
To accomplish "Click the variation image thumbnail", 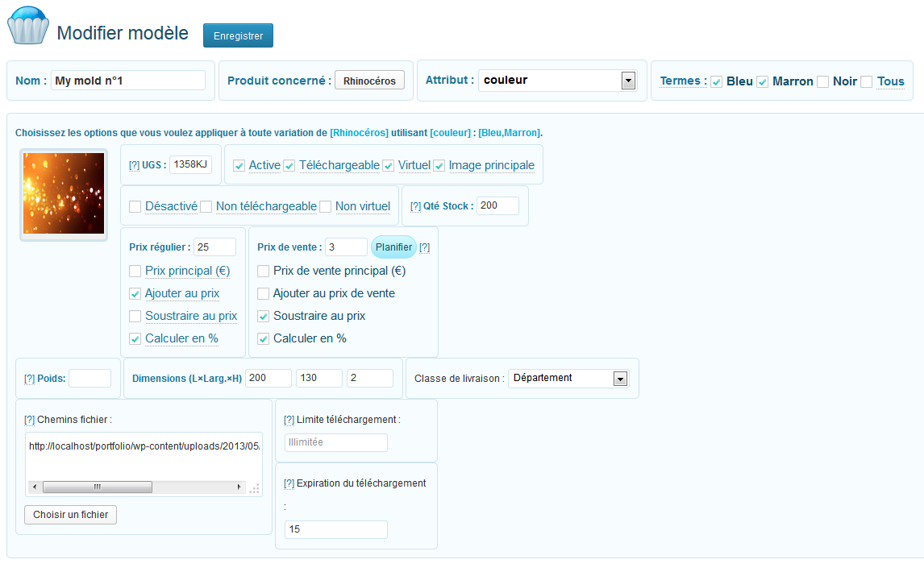I will [x=64, y=193].
